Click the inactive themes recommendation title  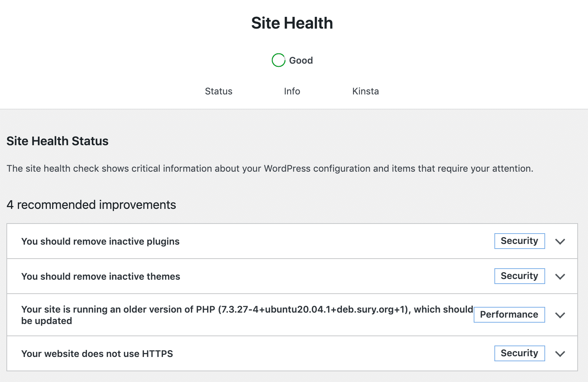[101, 276]
